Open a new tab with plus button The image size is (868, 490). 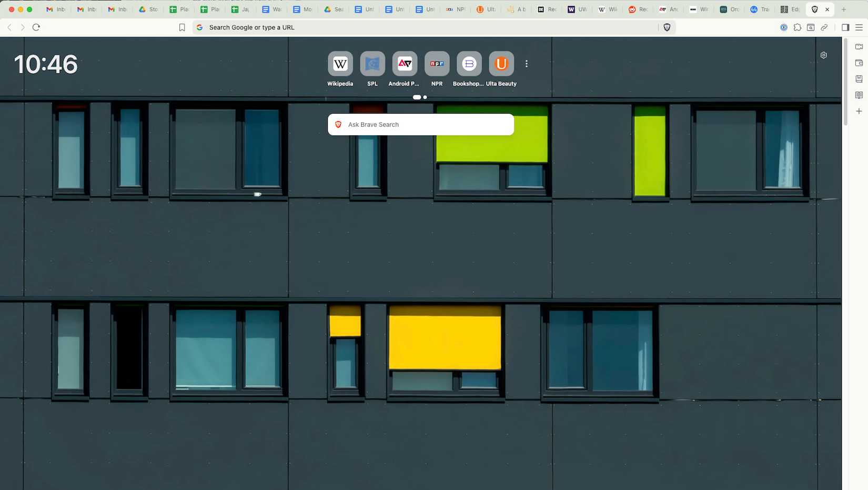click(x=844, y=9)
